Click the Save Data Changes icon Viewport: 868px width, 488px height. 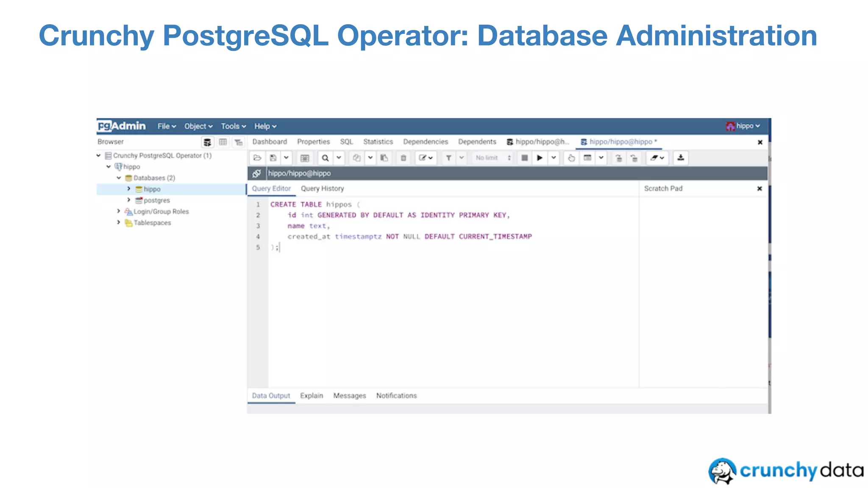pos(305,158)
